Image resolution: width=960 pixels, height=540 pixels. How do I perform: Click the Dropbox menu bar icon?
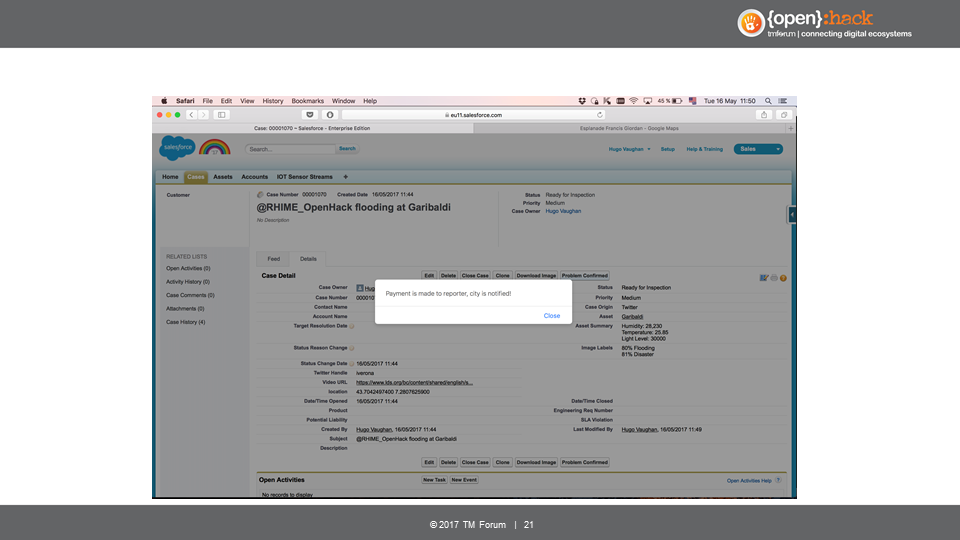(582, 101)
